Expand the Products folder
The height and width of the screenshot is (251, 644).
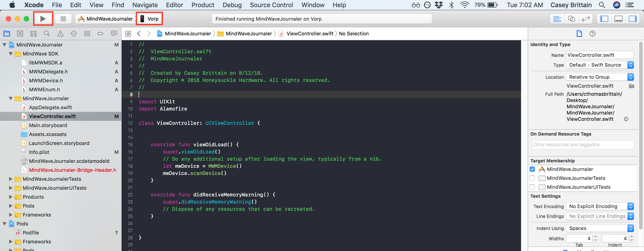tap(11, 197)
